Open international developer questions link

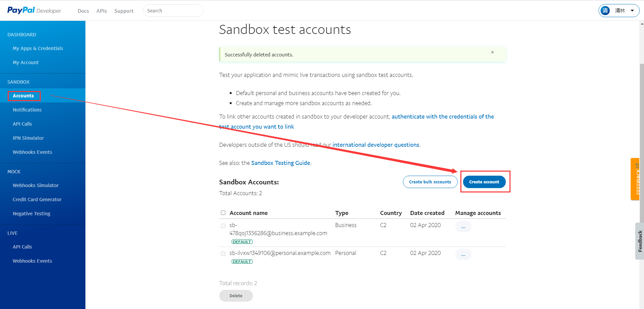point(376,145)
